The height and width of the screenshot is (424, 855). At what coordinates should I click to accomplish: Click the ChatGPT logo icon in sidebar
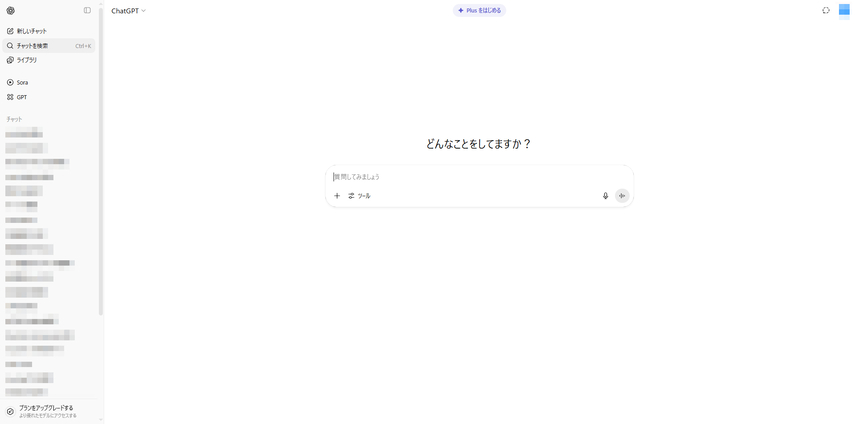(x=10, y=10)
